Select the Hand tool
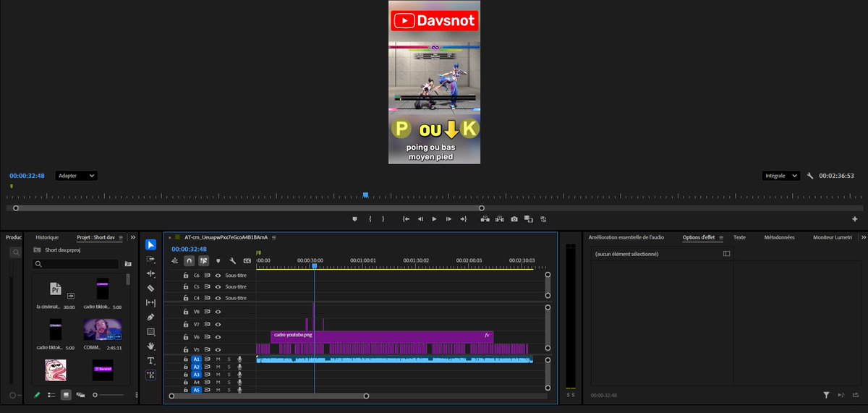 click(x=150, y=346)
